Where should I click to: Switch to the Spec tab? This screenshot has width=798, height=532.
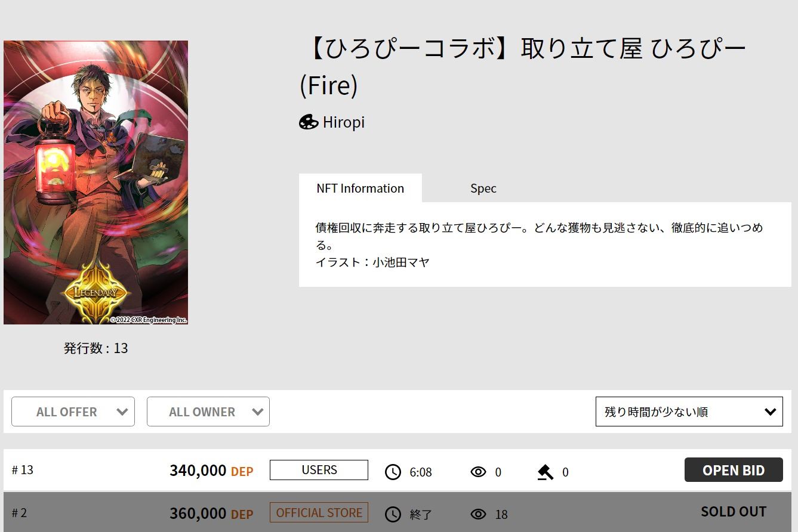coord(482,188)
